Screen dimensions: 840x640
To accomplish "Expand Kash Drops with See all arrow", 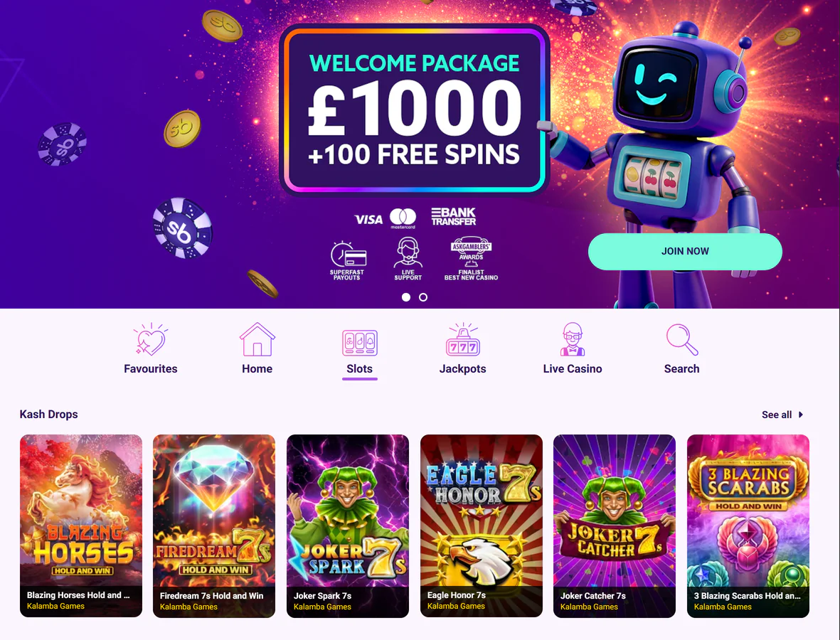I will pos(801,415).
